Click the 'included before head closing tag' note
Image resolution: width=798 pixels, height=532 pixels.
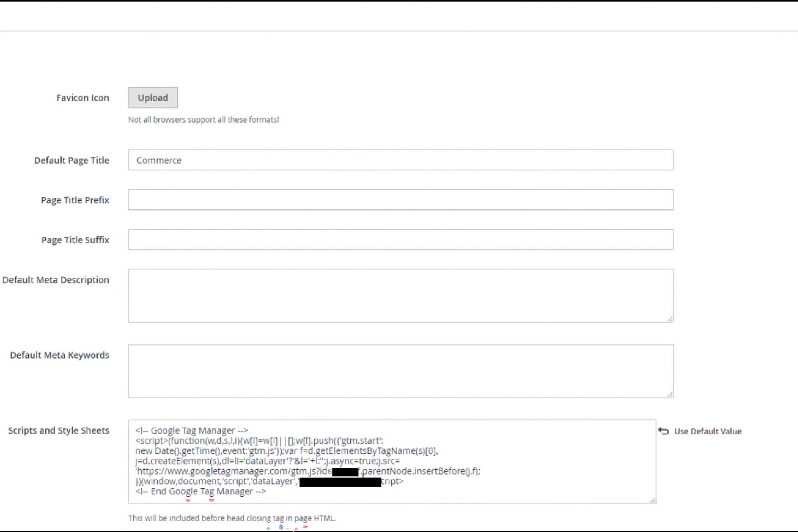click(232, 518)
